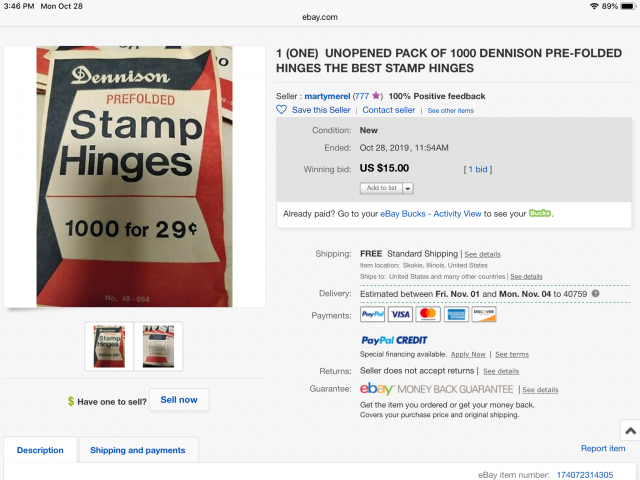Click the Report item link
This screenshot has height=480, width=640.
pyautogui.click(x=603, y=448)
